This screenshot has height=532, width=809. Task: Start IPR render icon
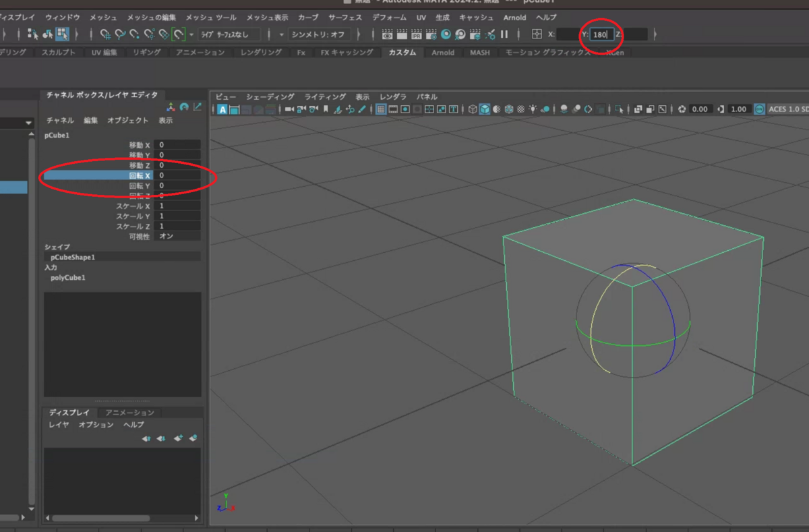pyautogui.click(x=417, y=34)
